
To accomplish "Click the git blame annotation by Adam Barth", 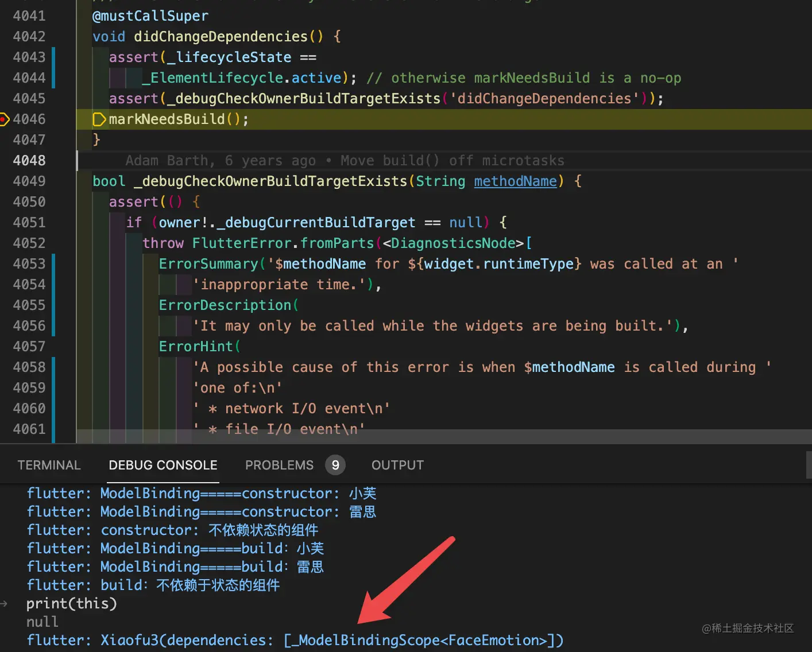I will (x=345, y=161).
